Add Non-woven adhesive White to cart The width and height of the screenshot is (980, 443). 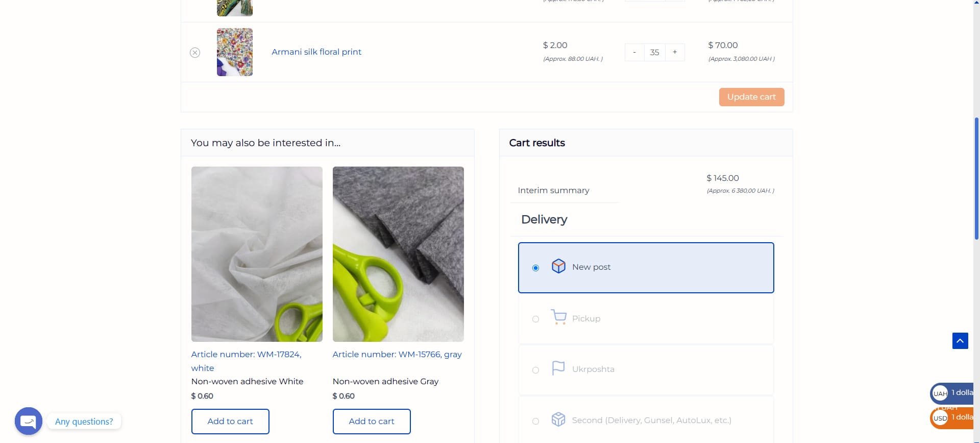click(x=230, y=422)
